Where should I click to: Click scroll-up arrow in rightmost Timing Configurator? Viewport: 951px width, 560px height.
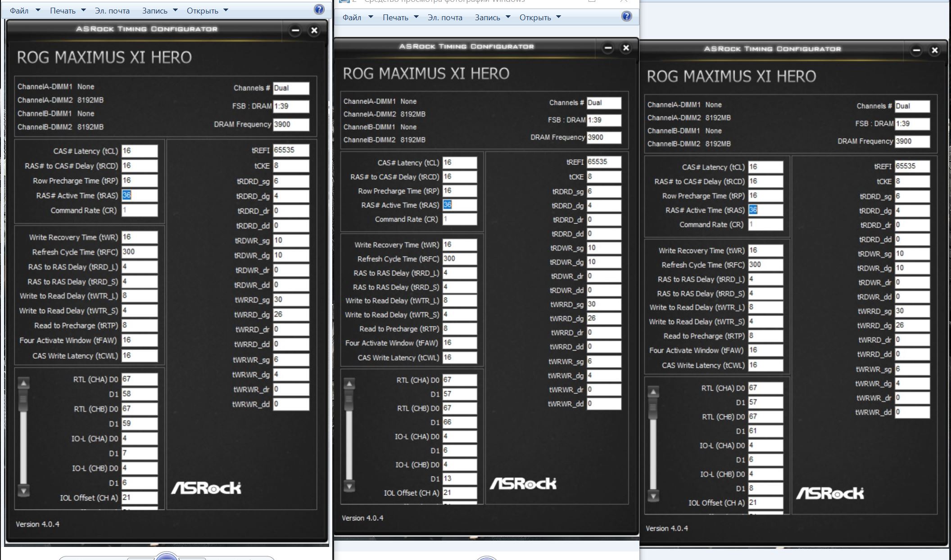(653, 392)
